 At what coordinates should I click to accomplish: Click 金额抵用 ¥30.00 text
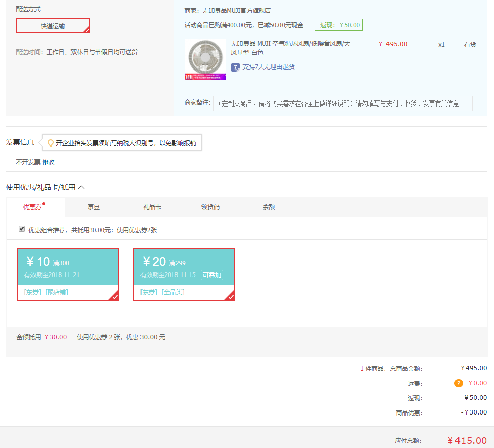coord(42,337)
